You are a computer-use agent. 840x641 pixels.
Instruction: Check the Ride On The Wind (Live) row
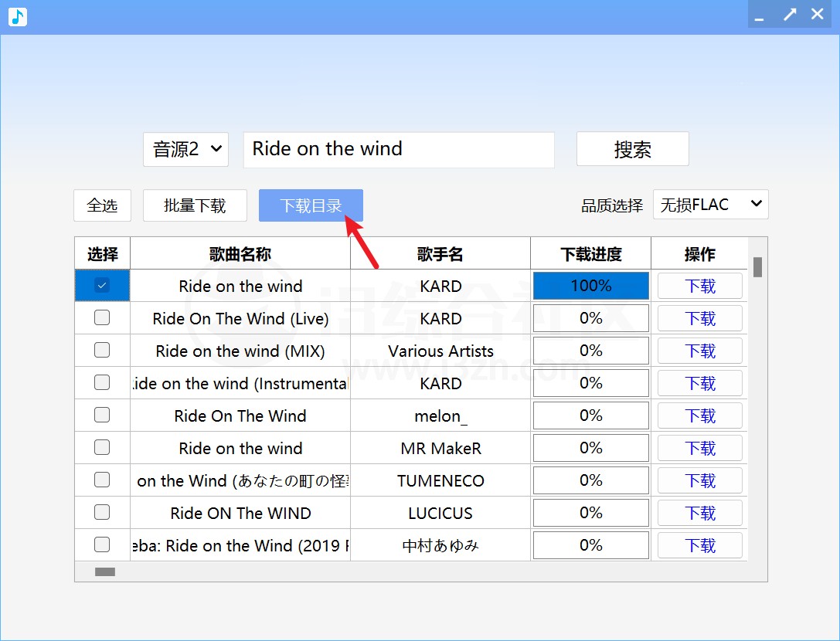pyautogui.click(x=102, y=317)
